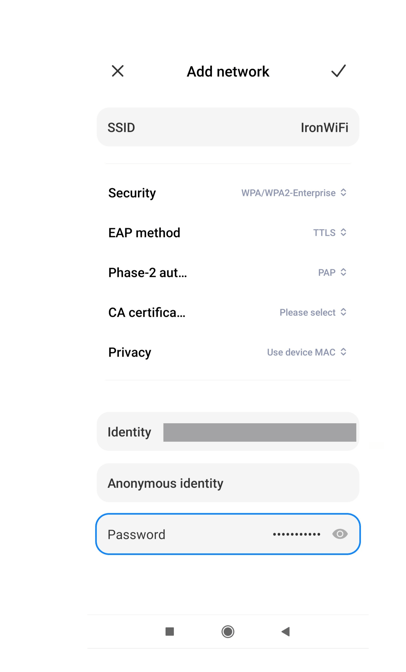
Task: Click the Anonymous identity field
Action: 228,483
